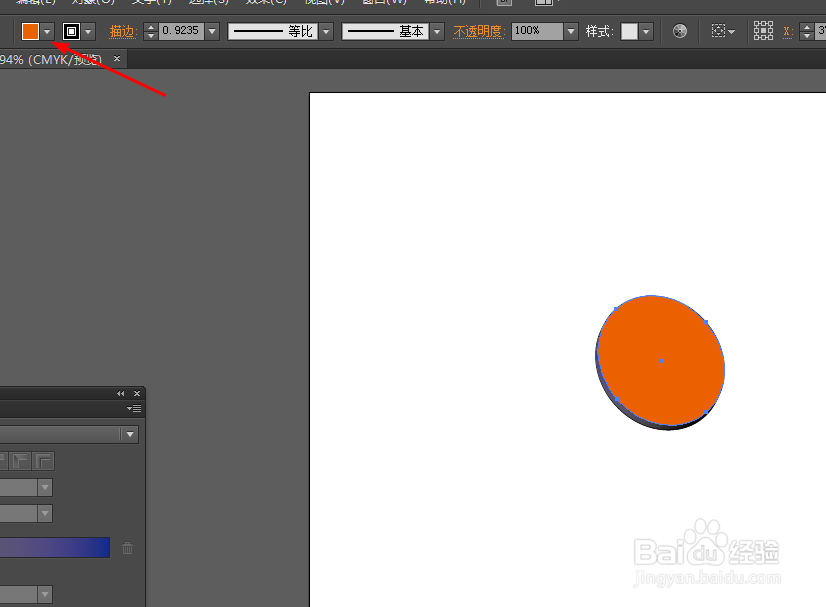Click the 等比 width profile preview
The height and width of the screenshot is (607, 826).
click(273, 32)
